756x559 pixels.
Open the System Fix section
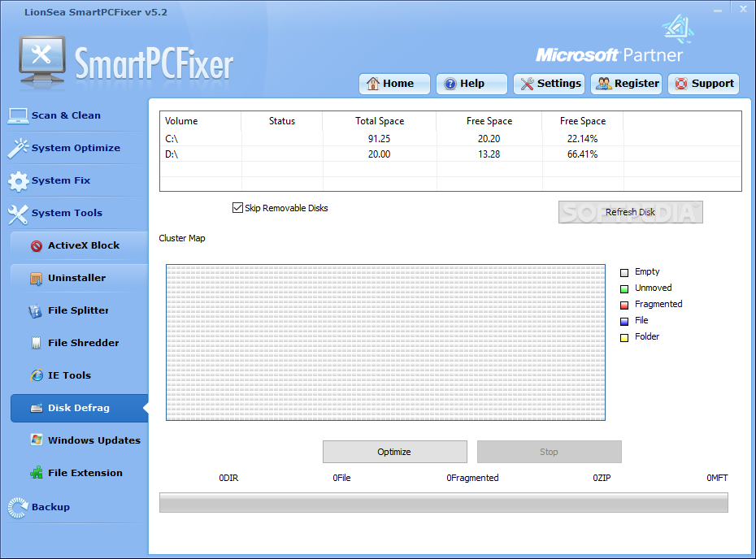[61, 180]
